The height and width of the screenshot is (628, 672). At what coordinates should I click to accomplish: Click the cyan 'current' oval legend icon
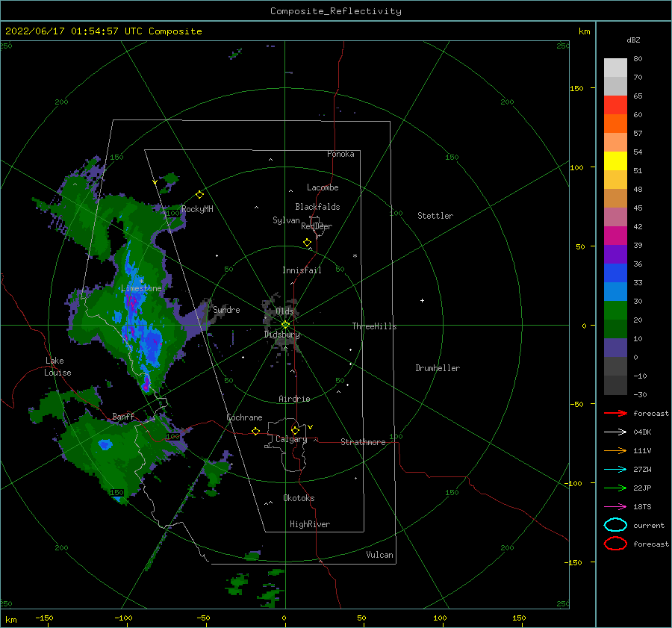point(615,525)
